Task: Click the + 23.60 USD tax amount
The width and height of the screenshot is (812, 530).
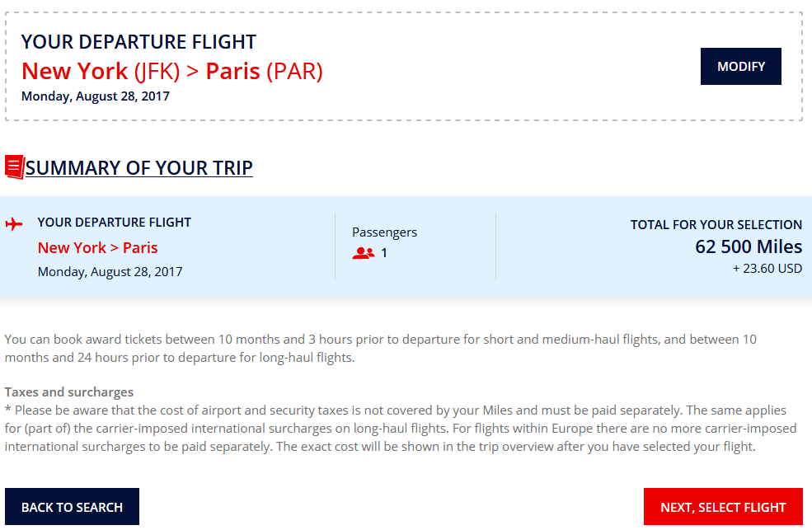Action: 767,268
